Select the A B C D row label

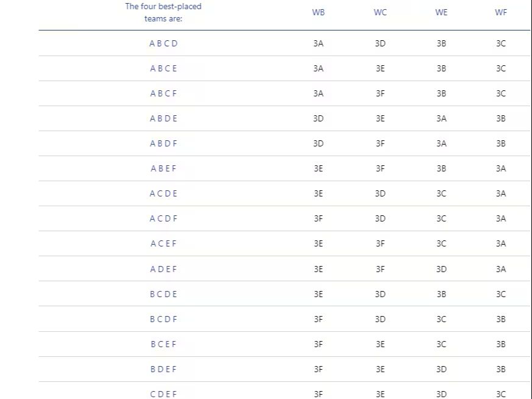(163, 43)
